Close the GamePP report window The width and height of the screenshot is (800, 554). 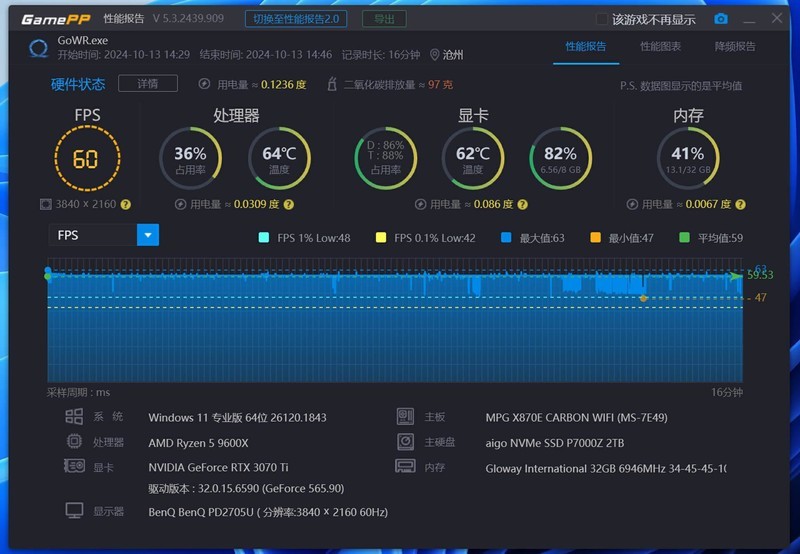coord(777,18)
